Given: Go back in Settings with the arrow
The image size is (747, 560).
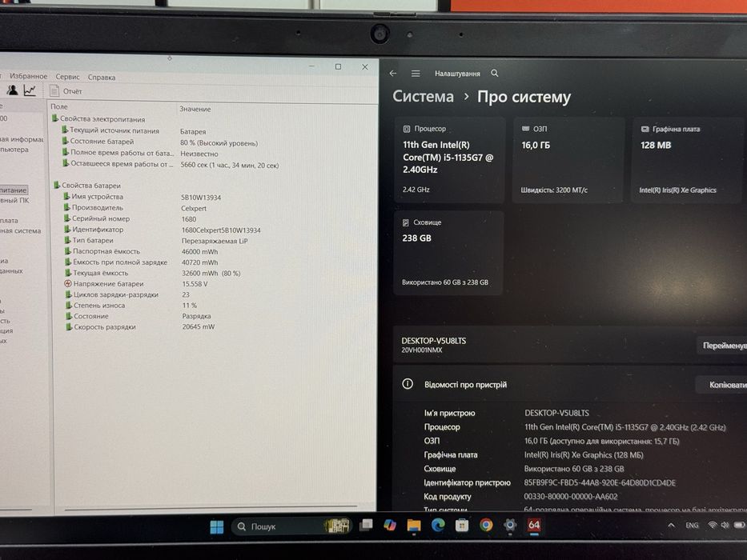Looking at the screenshot, I should pyautogui.click(x=392, y=74).
